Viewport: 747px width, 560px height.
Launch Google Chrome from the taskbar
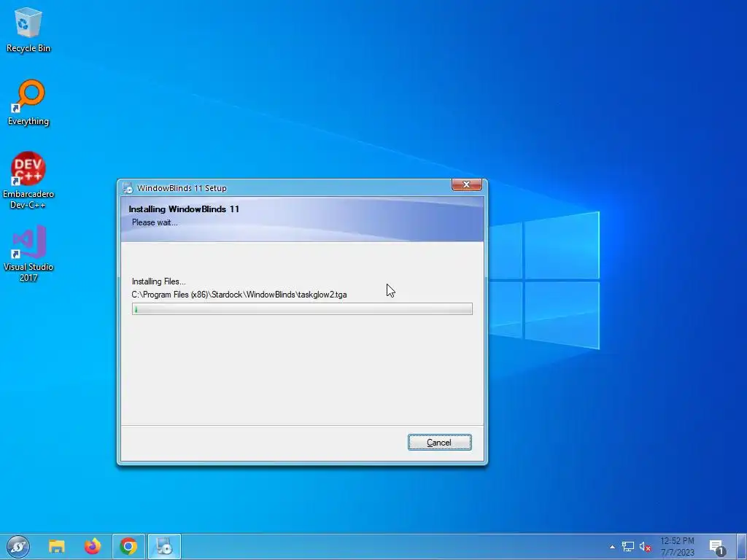coord(128,546)
